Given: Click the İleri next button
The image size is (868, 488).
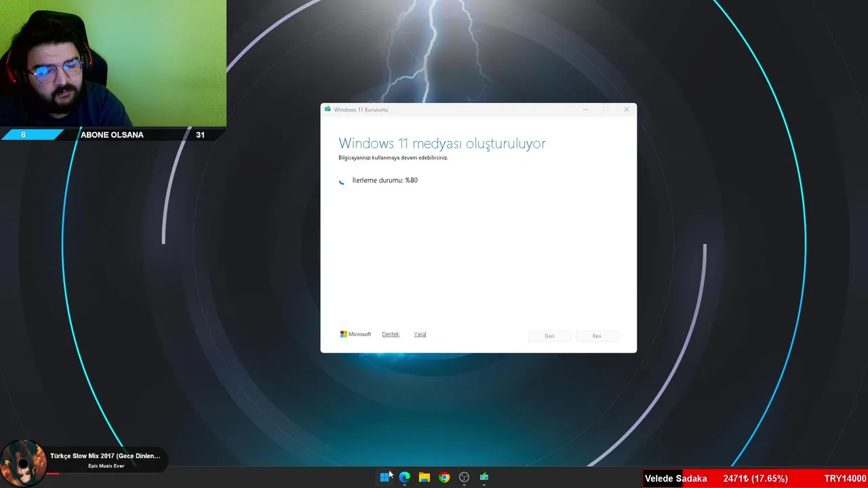Looking at the screenshot, I should click(x=597, y=336).
